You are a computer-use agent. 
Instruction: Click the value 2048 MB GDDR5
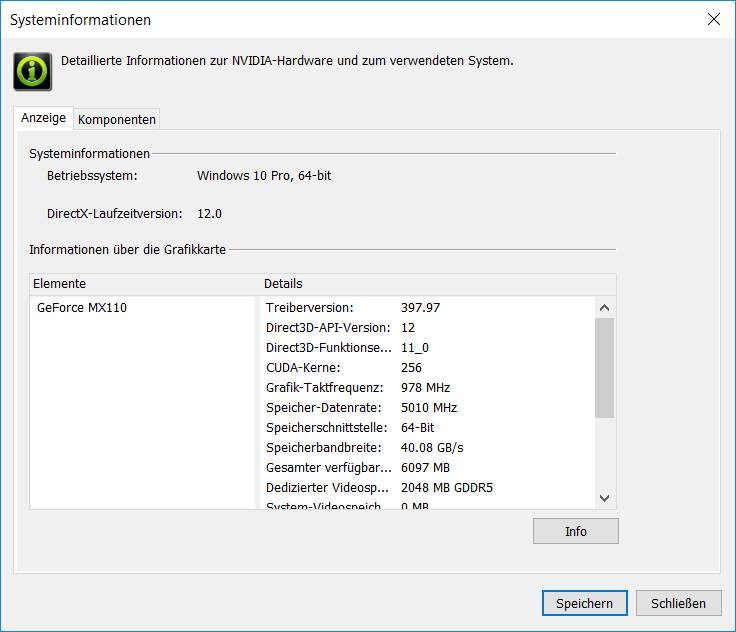(447, 488)
